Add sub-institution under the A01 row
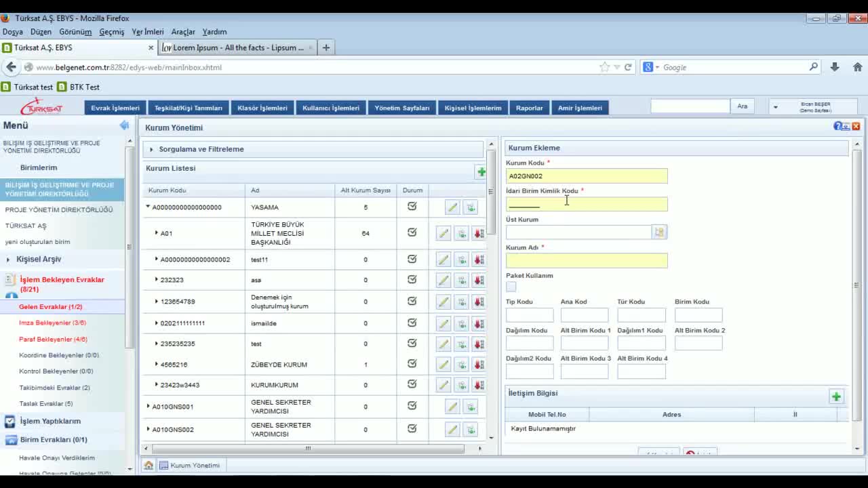This screenshot has height=488, width=868. point(461,234)
